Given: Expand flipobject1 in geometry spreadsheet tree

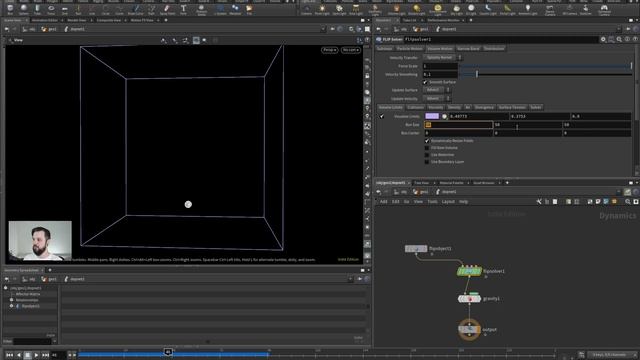Looking at the screenshot, I should (x=11, y=306).
